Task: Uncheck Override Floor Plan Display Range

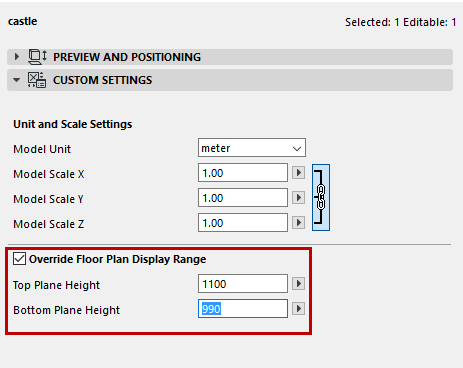Action: (19, 259)
